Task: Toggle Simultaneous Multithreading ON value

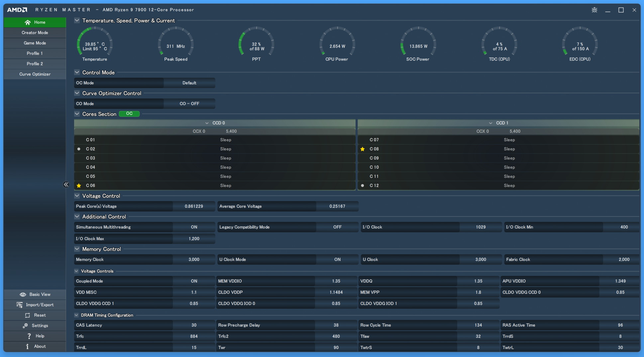Action: click(194, 227)
